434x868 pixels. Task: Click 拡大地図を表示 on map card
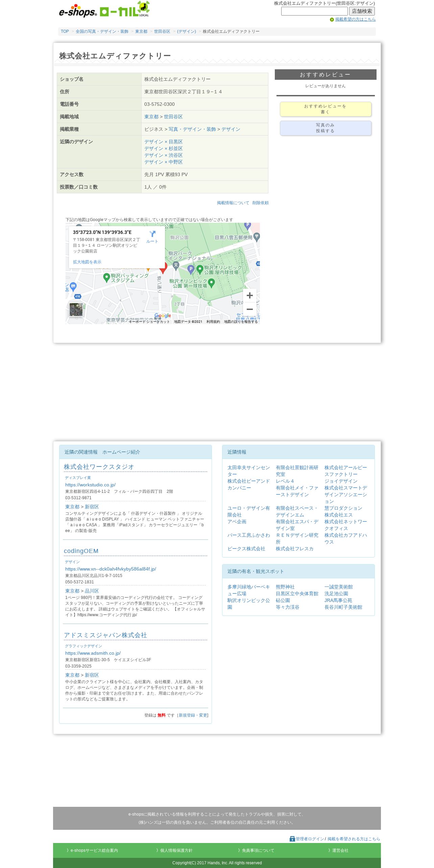click(87, 262)
